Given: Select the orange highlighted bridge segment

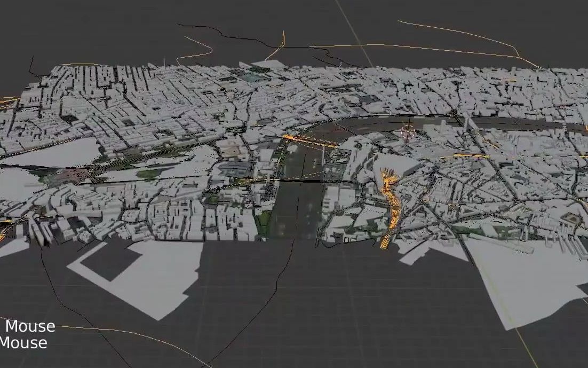Looking at the screenshot, I should (310, 141).
